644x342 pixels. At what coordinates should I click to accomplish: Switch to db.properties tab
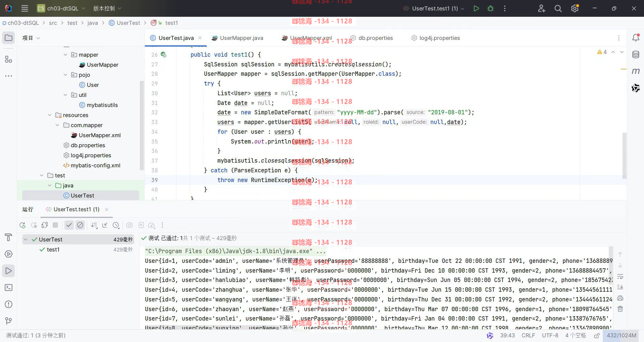coord(372,38)
